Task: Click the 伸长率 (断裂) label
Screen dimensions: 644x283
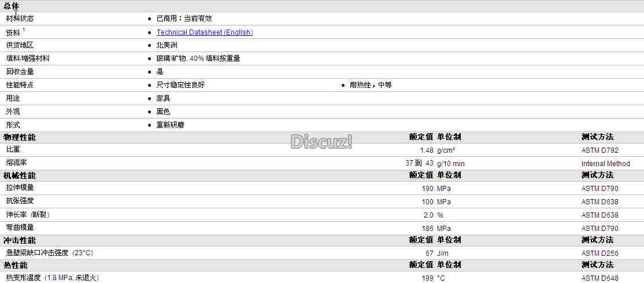Action: coord(28,215)
